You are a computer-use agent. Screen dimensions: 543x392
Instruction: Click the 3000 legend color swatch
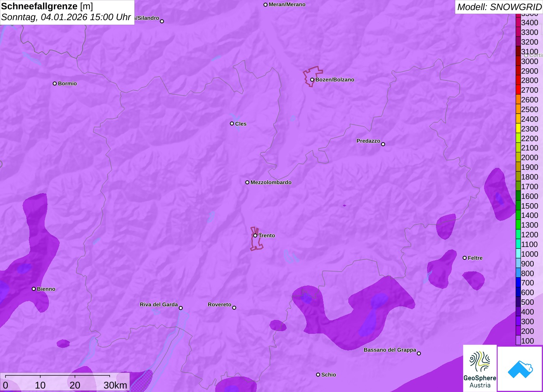click(518, 61)
